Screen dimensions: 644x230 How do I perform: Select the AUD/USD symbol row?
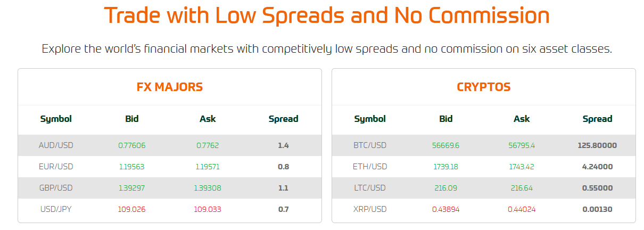[170, 145]
